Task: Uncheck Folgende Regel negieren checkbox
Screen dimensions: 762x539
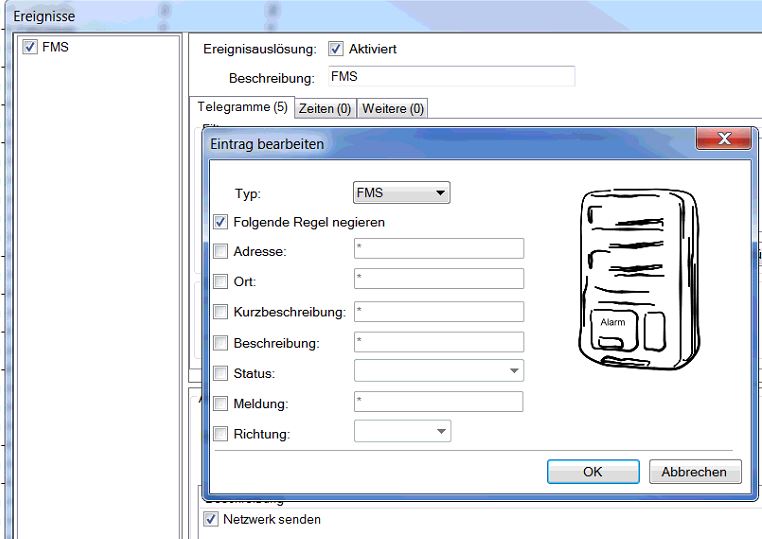Action: (x=221, y=222)
